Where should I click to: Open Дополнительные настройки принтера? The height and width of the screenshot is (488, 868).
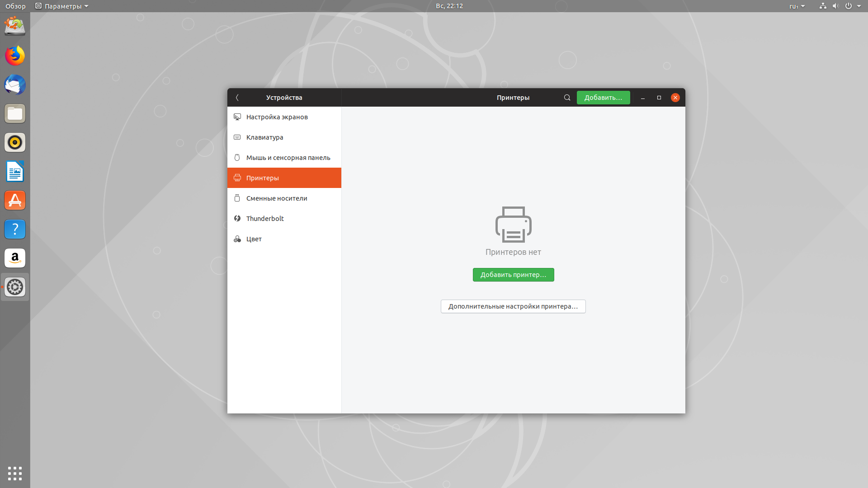(513, 306)
